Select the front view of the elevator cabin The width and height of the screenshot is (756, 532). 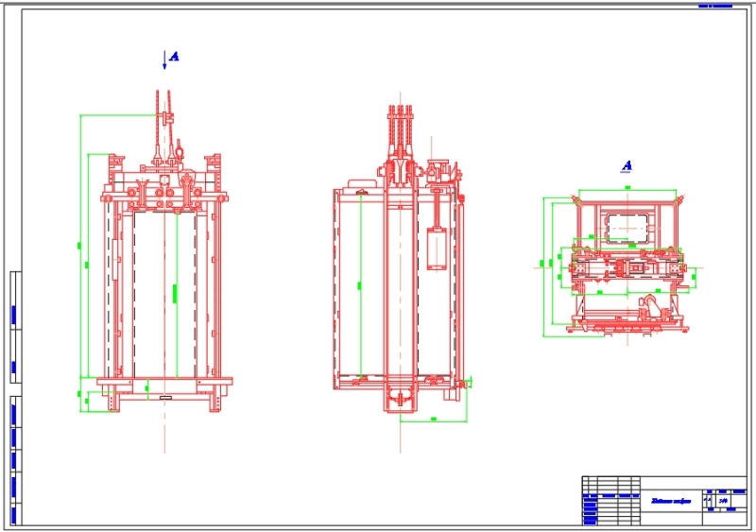(163, 250)
